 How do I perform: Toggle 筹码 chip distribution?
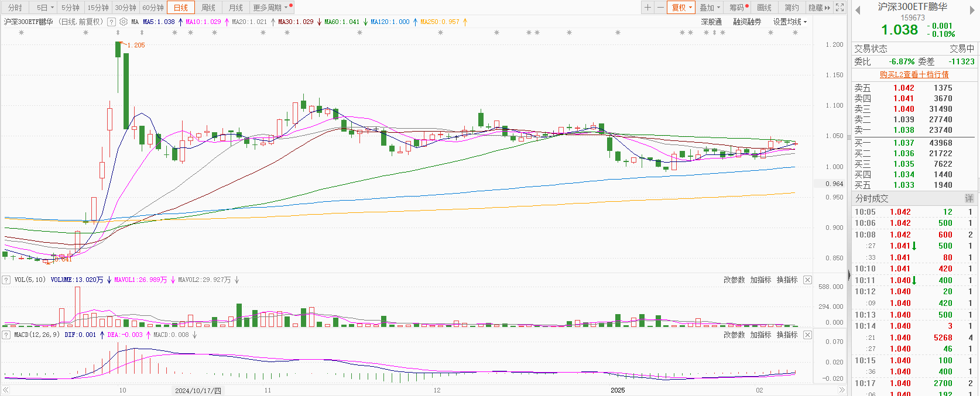(738, 8)
